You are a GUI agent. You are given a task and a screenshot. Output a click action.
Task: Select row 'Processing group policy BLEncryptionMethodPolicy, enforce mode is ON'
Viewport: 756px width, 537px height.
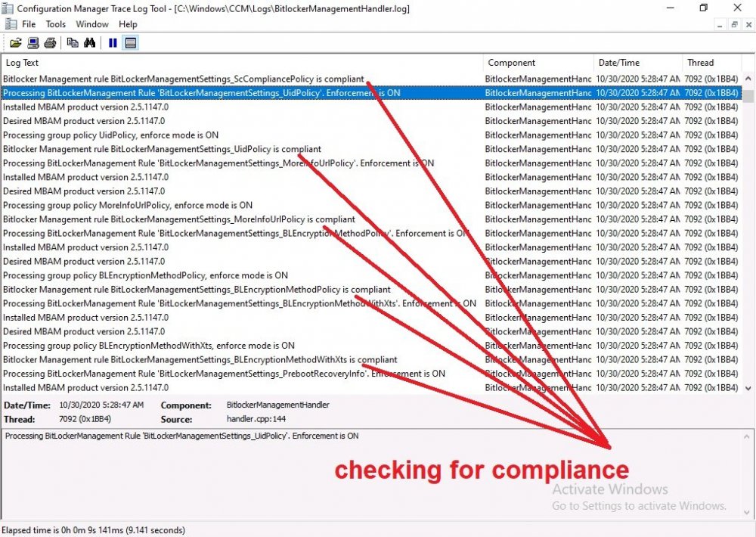point(371,275)
